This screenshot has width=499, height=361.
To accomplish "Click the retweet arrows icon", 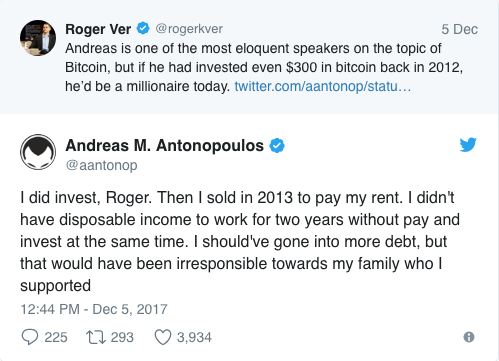I will click(x=96, y=337).
